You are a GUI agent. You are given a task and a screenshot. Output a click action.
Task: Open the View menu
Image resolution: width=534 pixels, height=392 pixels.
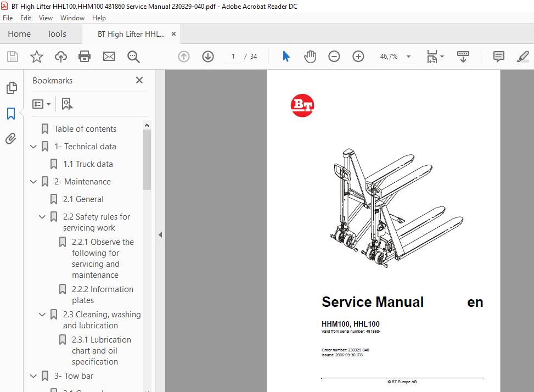coord(46,18)
